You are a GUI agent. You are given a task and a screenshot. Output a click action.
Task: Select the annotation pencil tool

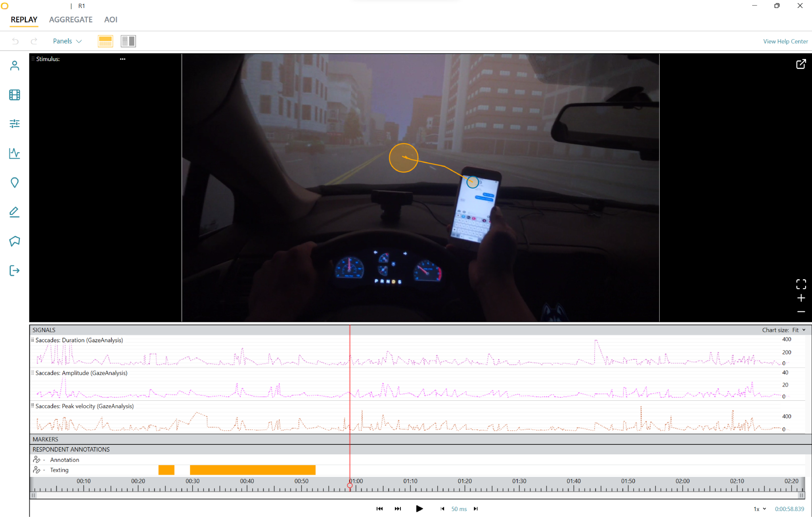tap(14, 212)
